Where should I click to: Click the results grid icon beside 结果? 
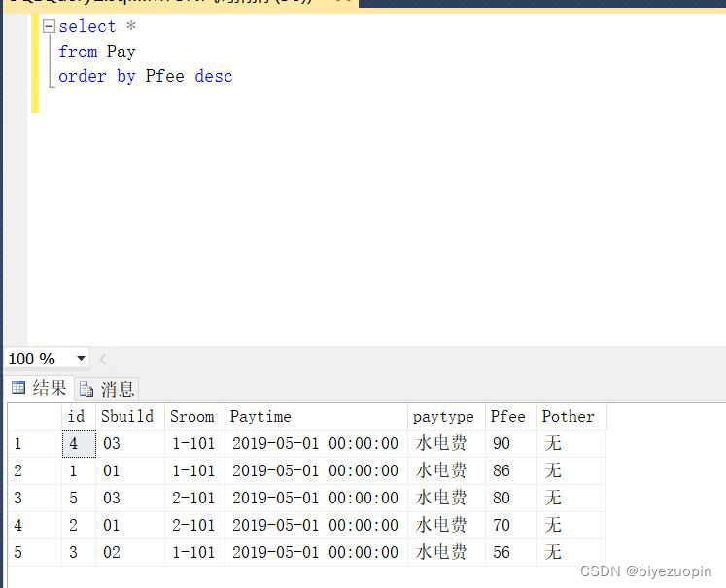click(18, 387)
